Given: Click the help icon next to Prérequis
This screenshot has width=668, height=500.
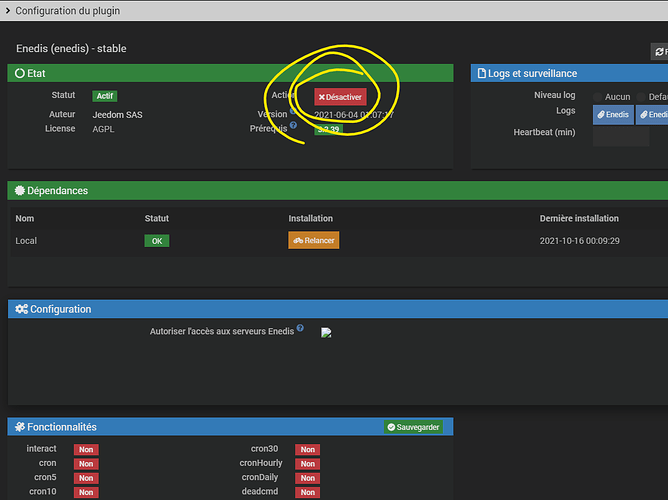Looking at the screenshot, I should (x=293, y=125).
